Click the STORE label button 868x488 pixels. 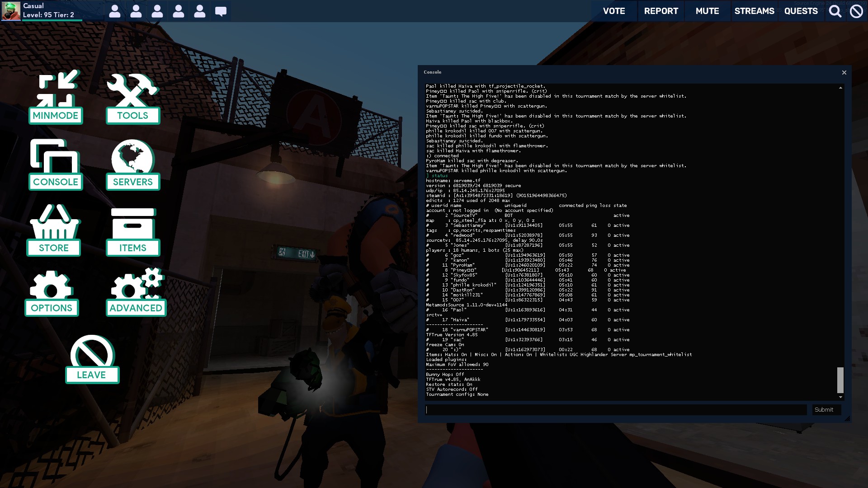point(54,248)
